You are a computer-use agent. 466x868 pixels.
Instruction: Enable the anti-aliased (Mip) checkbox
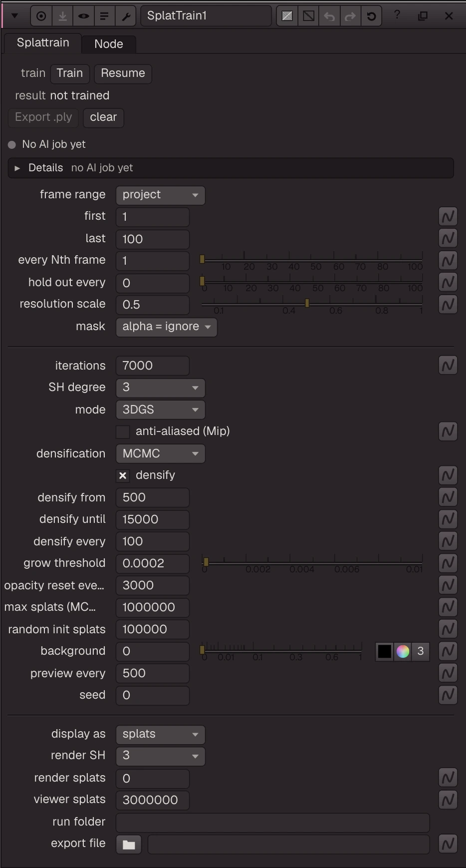coord(123,432)
